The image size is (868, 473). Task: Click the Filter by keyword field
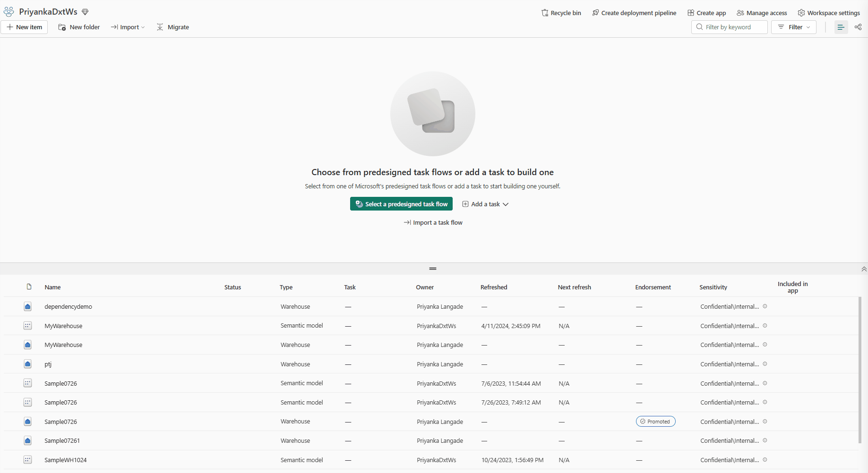pos(730,27)
